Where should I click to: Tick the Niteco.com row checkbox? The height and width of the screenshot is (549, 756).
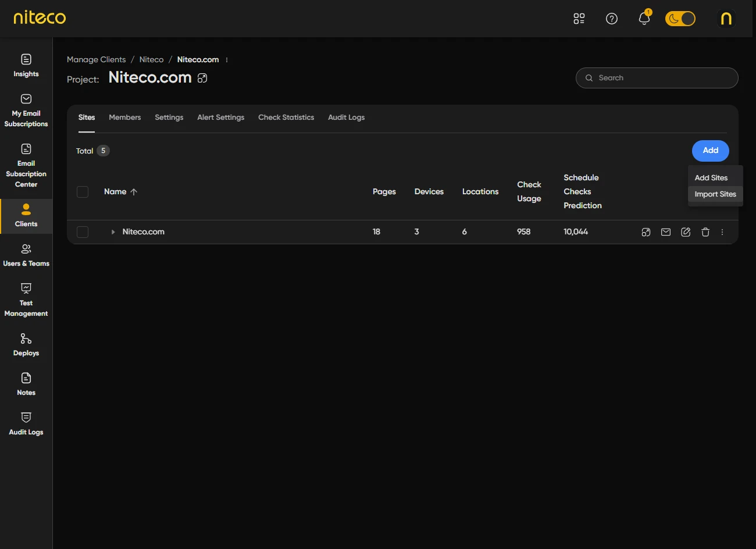83,232
